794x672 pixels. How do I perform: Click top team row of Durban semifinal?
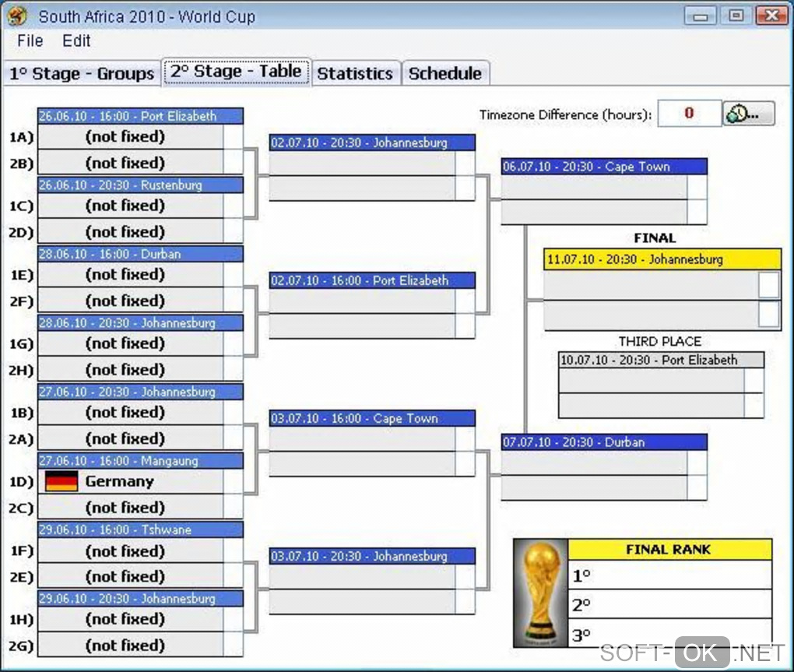[x=595, y=463]
